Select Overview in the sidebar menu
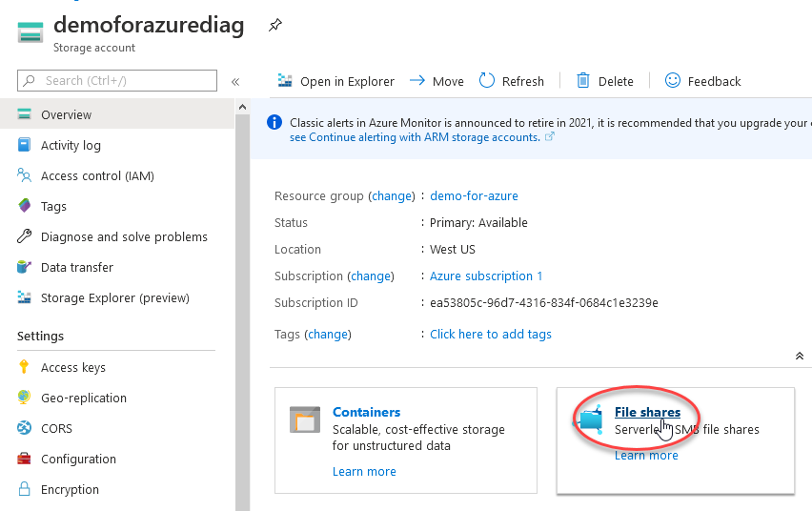 [x=117, y=114]
